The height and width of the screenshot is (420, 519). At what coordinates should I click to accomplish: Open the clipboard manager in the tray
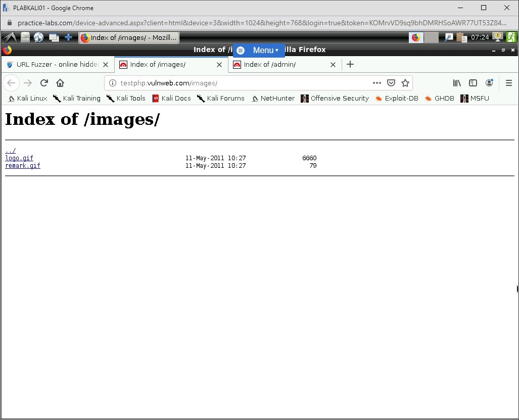[461, 37]
